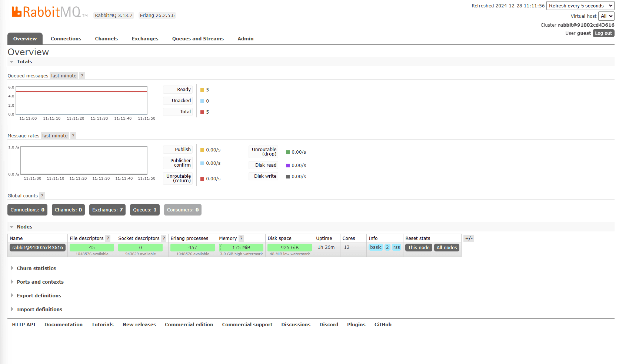Open the Tutorials footer link

[x=103, y=324]
